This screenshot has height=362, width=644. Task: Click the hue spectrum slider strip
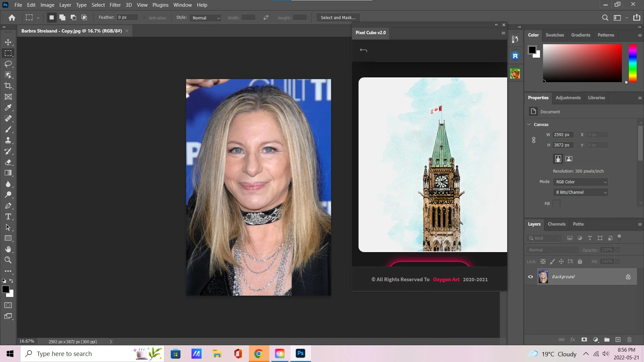(x=633, y=63)
